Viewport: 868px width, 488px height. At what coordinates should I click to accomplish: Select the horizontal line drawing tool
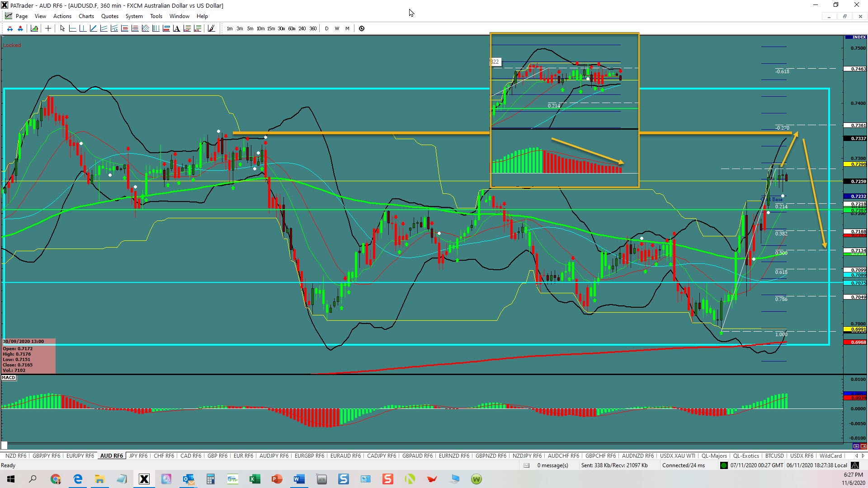[72, 28]
